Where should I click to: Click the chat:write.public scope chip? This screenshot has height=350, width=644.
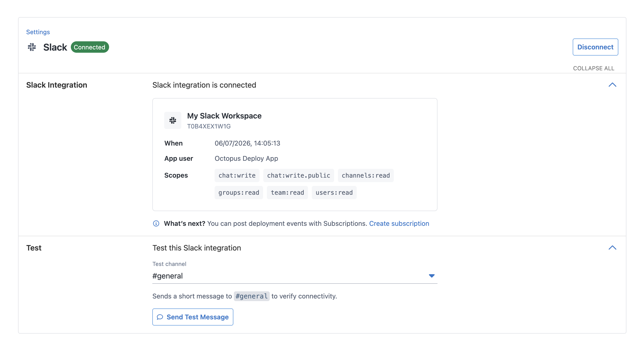click(x=298, y=175)
